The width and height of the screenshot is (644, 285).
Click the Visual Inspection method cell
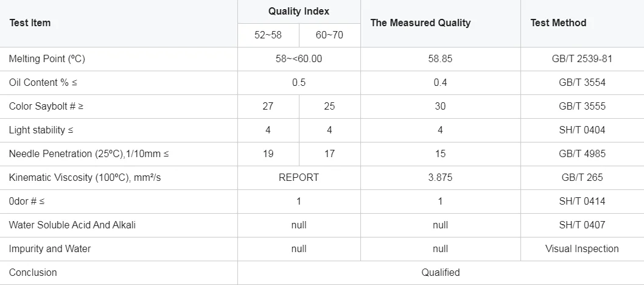tap(582, 249)
